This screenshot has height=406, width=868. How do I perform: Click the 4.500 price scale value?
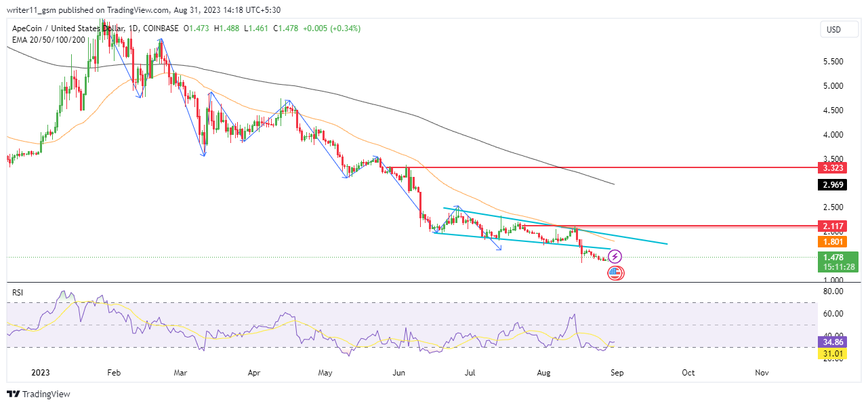[833, 110]
